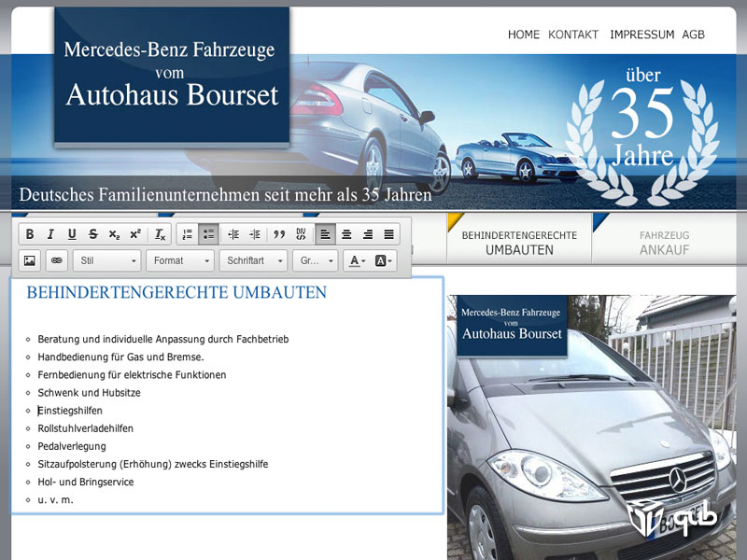Align text right
The image size is (747, 560).
pos(368,234)
